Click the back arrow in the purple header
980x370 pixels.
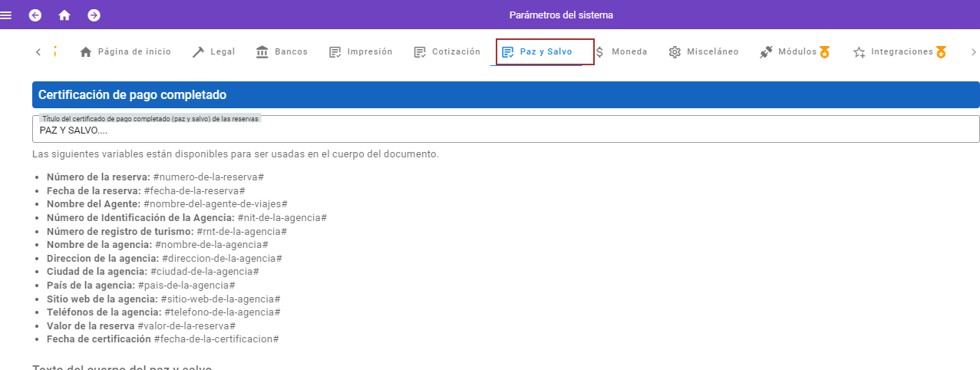35,15
